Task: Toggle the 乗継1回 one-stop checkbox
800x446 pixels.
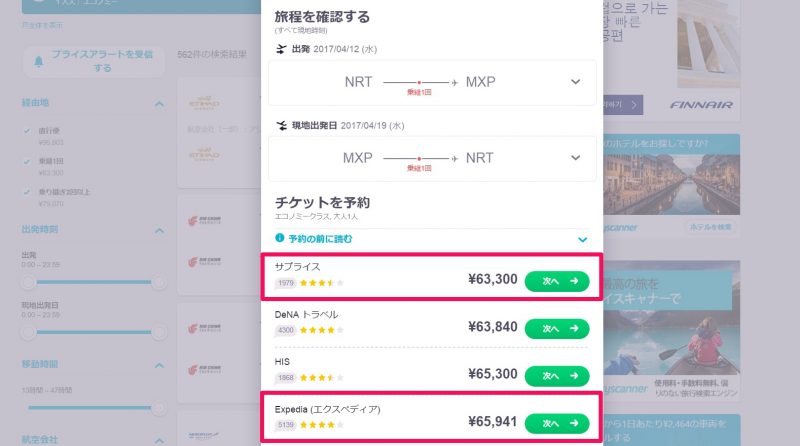Action: pyautogui.click(x=27, y=161)
